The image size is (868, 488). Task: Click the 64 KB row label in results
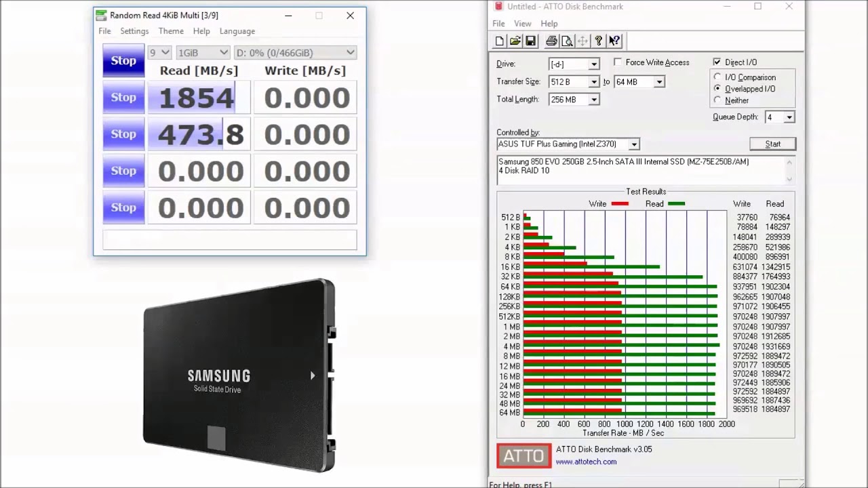pos(510,287)
